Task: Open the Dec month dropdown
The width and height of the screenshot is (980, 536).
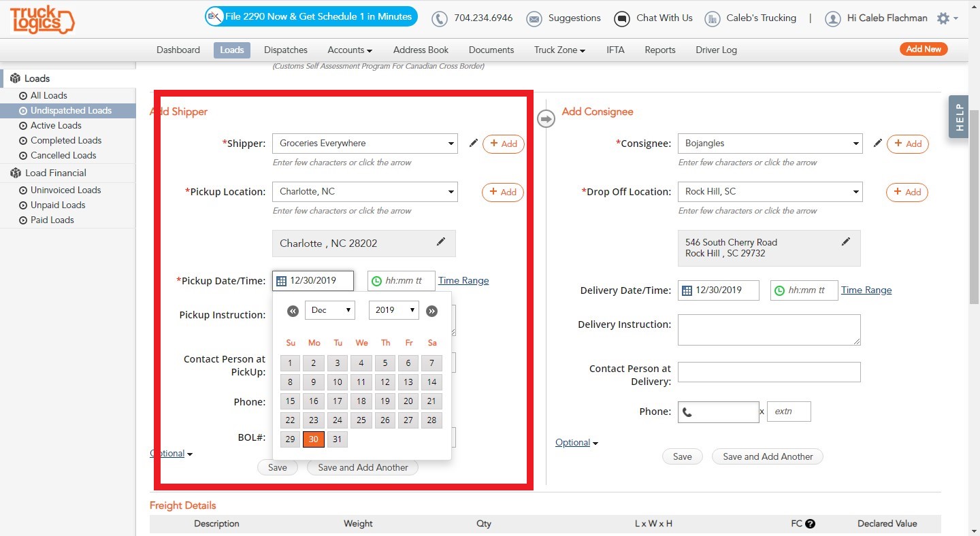Action: (330, 310)
